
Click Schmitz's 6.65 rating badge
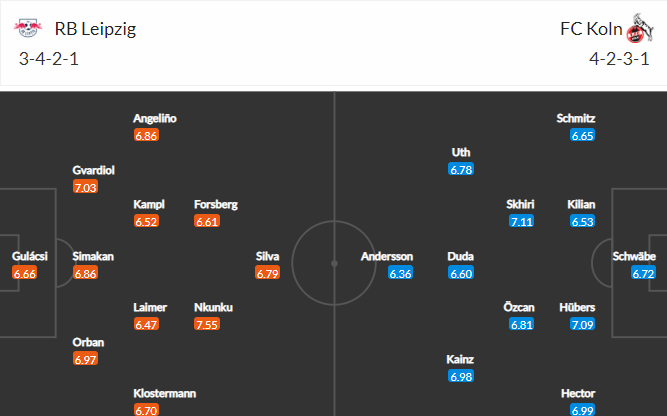pos(582,136)
